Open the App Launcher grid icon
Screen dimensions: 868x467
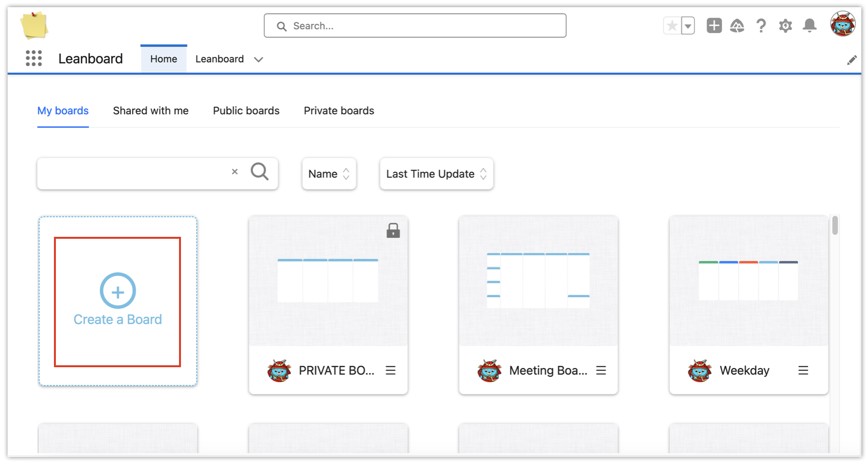coord(33,58)
